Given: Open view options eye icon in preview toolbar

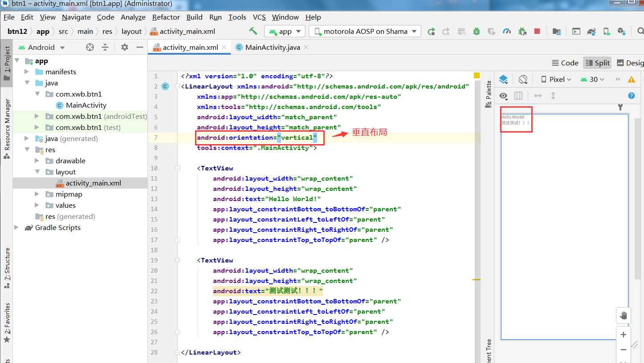Looking at the screenshot, I should [503, 96].
